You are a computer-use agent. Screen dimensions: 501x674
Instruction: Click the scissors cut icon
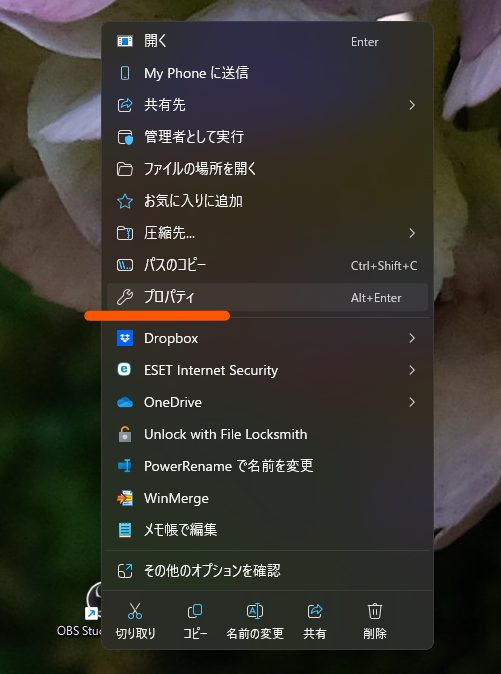click(135, 611)
